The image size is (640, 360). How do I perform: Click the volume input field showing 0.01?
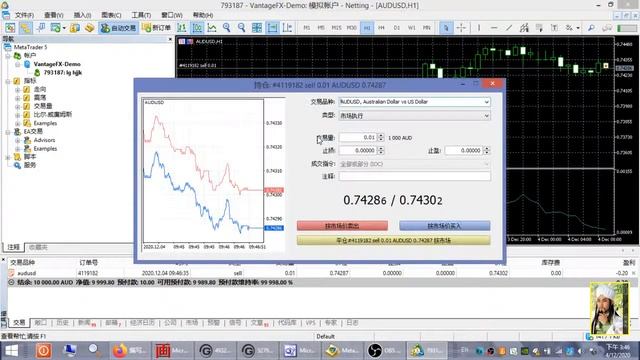358,138
